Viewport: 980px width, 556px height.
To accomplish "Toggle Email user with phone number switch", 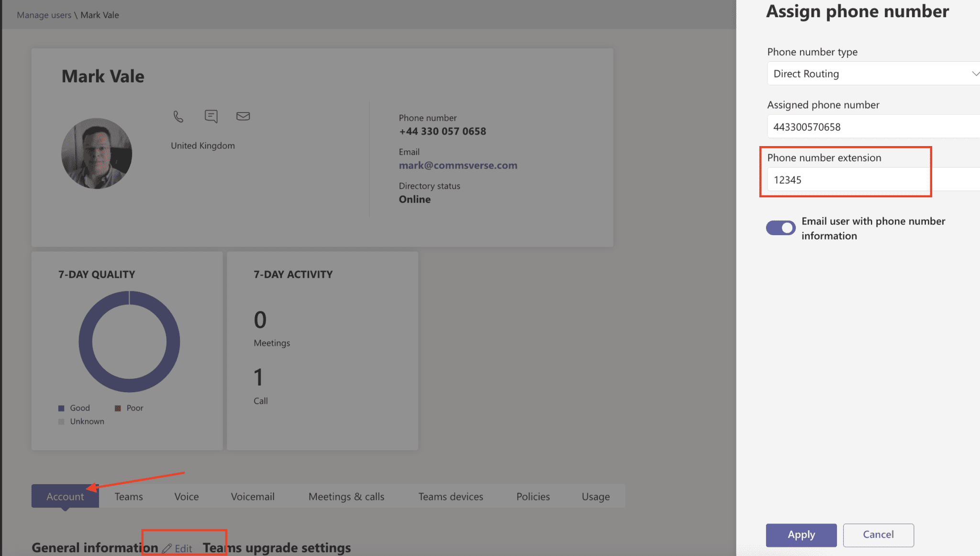I will 780,228.
